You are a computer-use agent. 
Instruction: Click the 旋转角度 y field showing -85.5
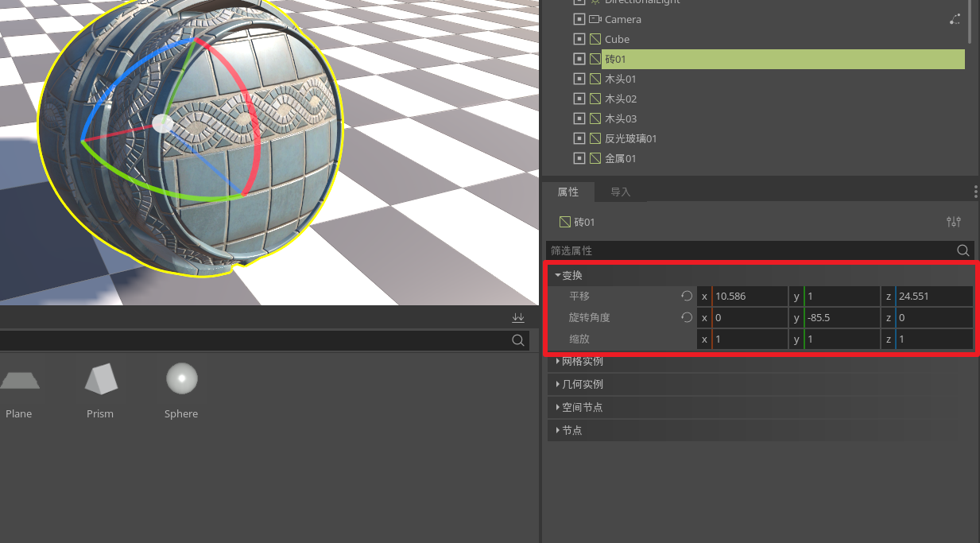click(842, 317)
